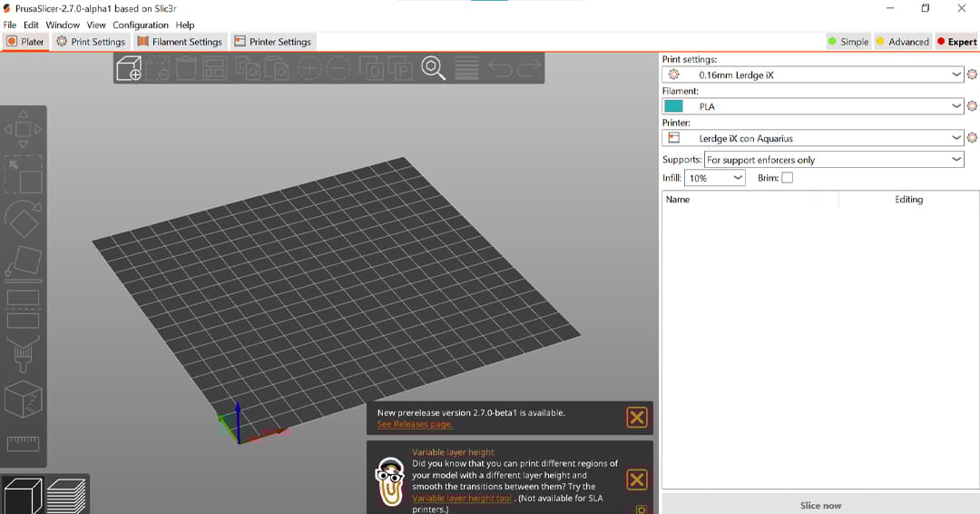980x514 pixels.
Task: Click the Variable layer height toolbar icon
Action: coord(466,68)
